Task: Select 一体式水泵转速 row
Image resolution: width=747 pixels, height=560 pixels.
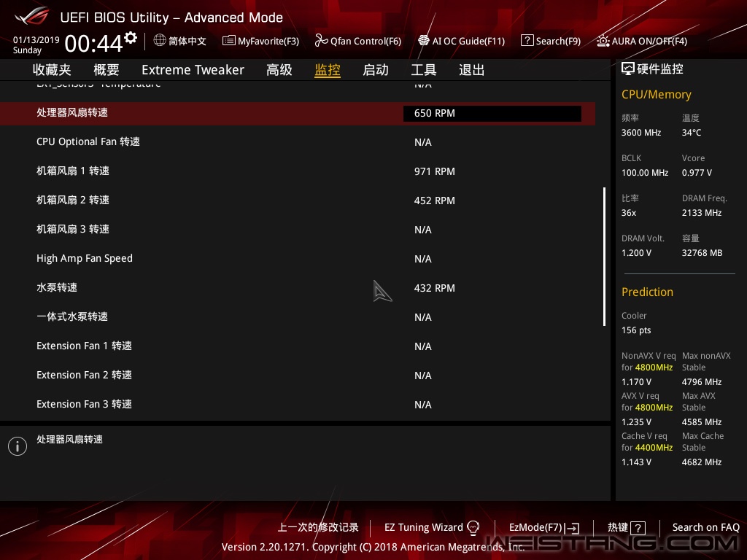Action: point(298,316)
